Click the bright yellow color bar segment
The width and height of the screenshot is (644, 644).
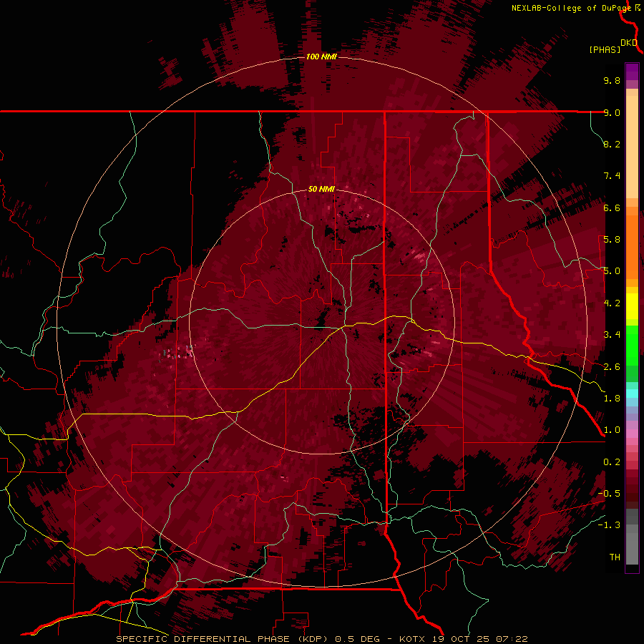pos(632,306)
